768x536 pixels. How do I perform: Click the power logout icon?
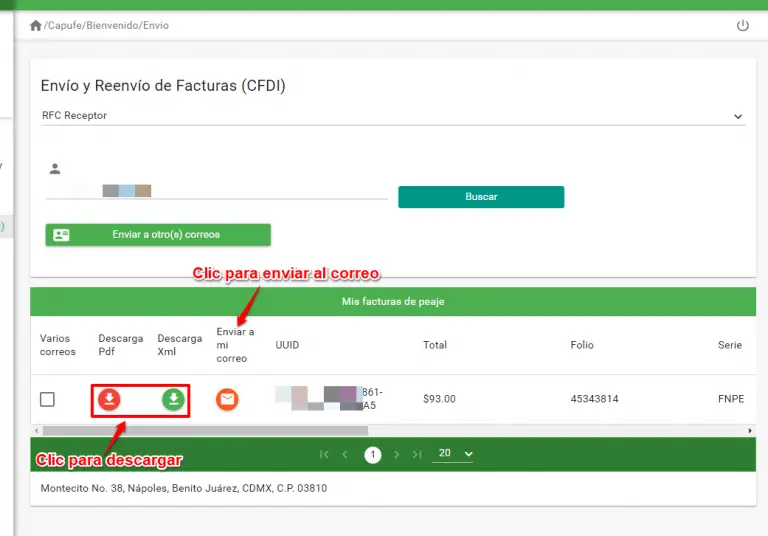pos(742,25)
